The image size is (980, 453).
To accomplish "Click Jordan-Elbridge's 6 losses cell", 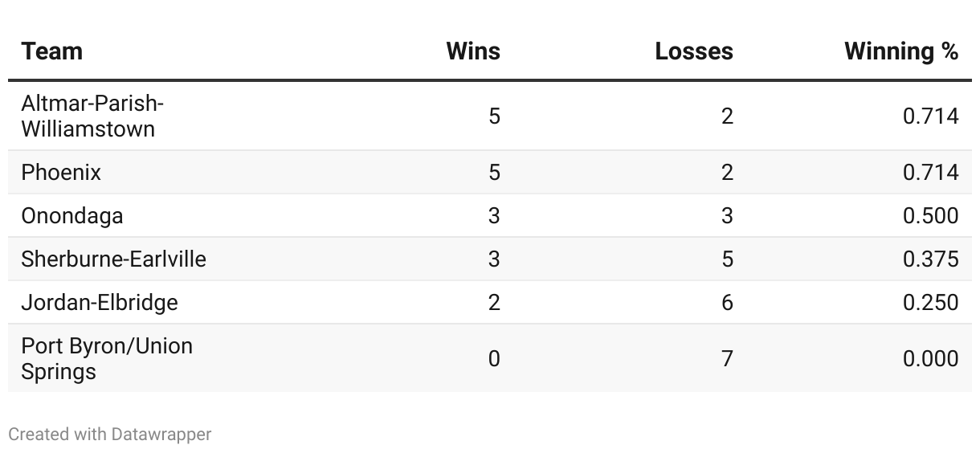I will tap(727, 303).
